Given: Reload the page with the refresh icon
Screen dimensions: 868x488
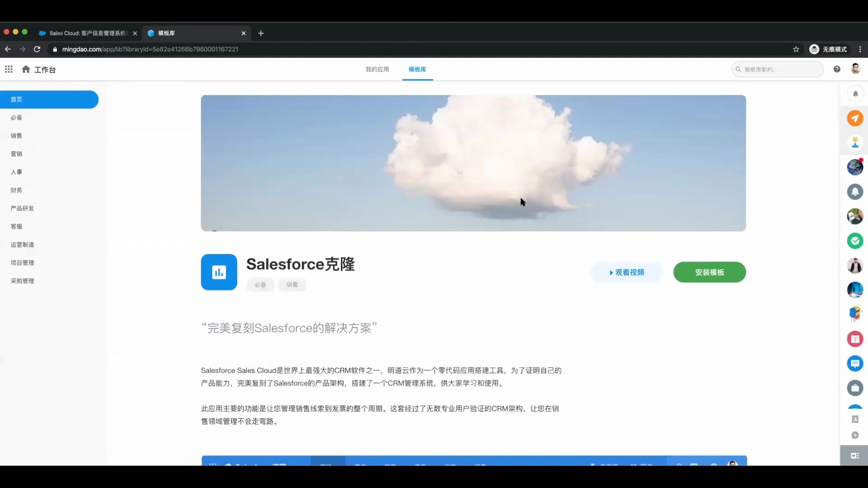Looking at the screenshot, I should pos(37,49).
